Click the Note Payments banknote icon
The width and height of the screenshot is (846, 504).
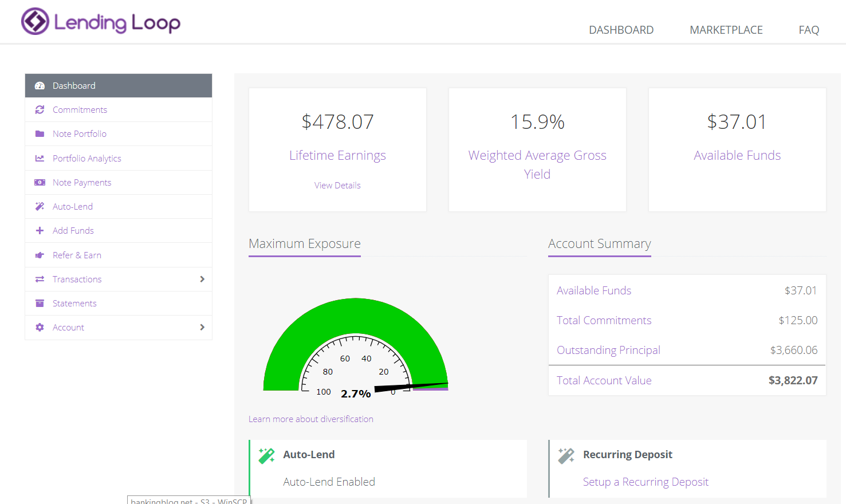click(40, 182)
